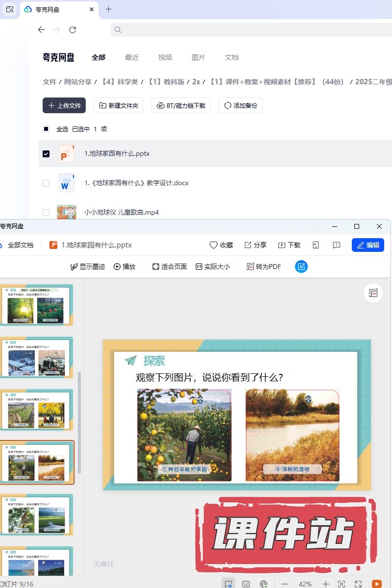The width and height of the screenshot is (392, 588).
Task: Uncheck the 1.地球家园有什么.pptx checkbox
Action: [x=46, y=154]
